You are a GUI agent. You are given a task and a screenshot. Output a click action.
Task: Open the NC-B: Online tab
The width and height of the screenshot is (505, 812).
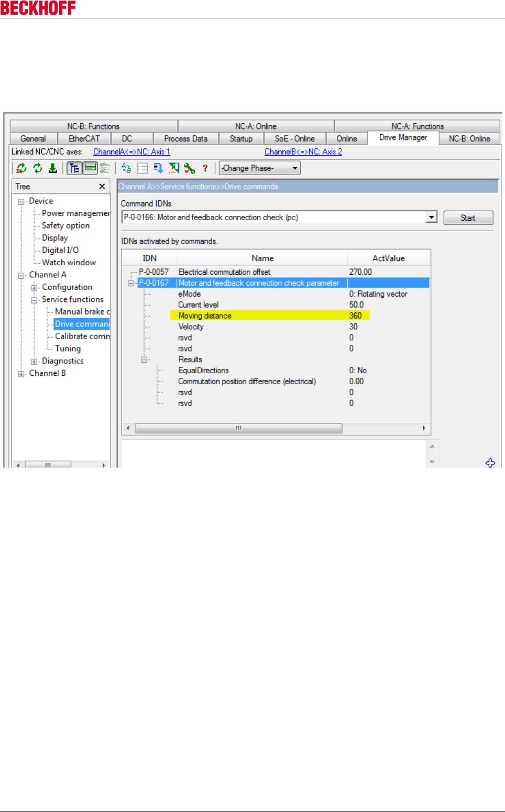point(469,139)
